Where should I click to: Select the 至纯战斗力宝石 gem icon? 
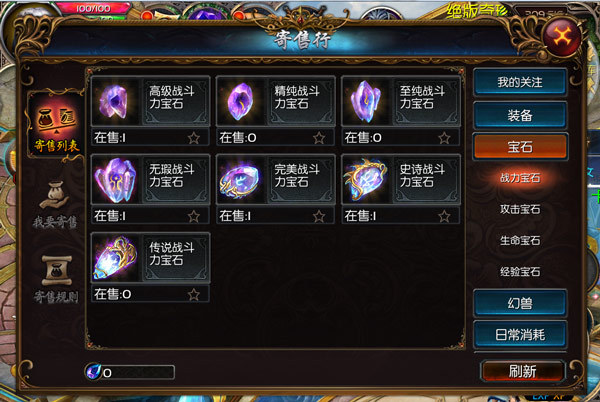(x=365, y=101)
